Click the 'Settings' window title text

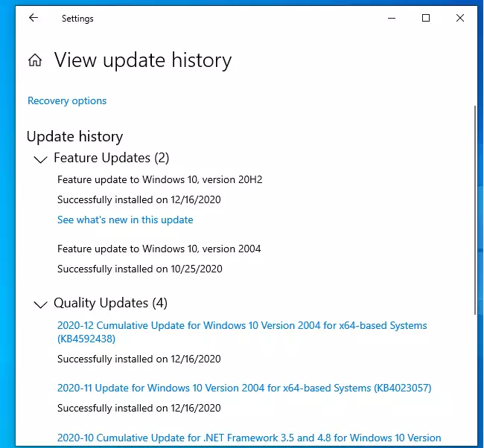(77, 19)
